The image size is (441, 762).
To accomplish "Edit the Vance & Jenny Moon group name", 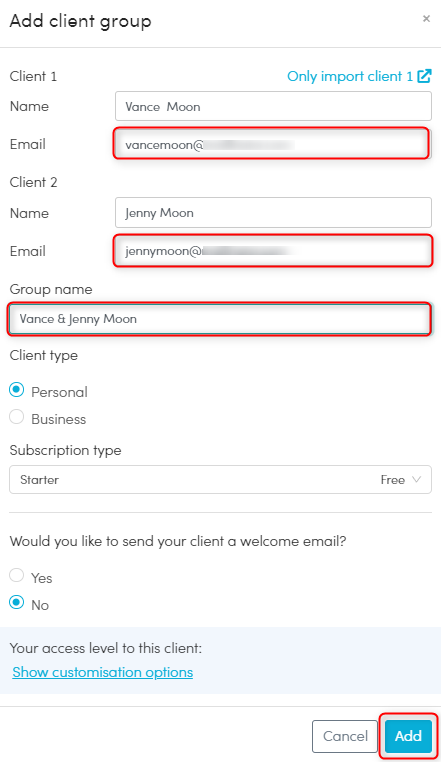I will coord(220,319).
